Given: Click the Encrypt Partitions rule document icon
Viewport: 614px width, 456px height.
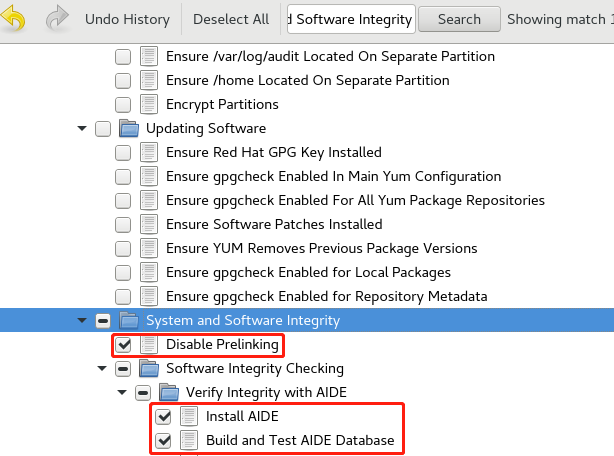Looking at the screenshot, I should pos(149,105).
